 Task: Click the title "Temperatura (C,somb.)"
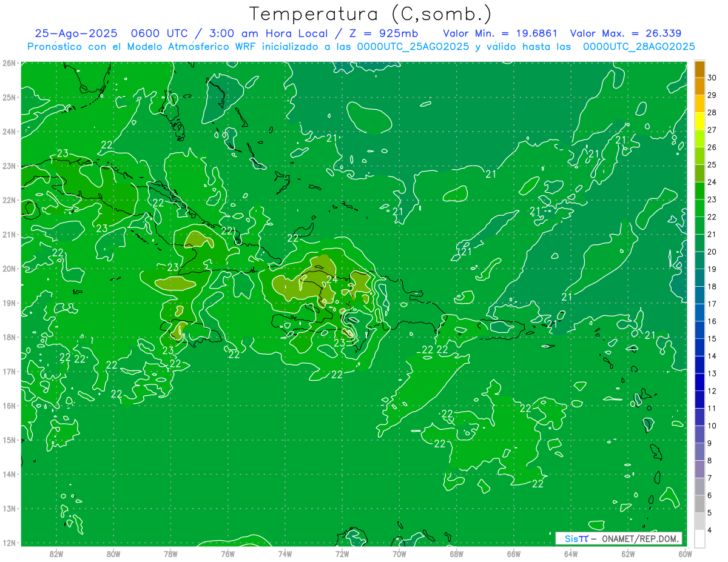point(371,14)
